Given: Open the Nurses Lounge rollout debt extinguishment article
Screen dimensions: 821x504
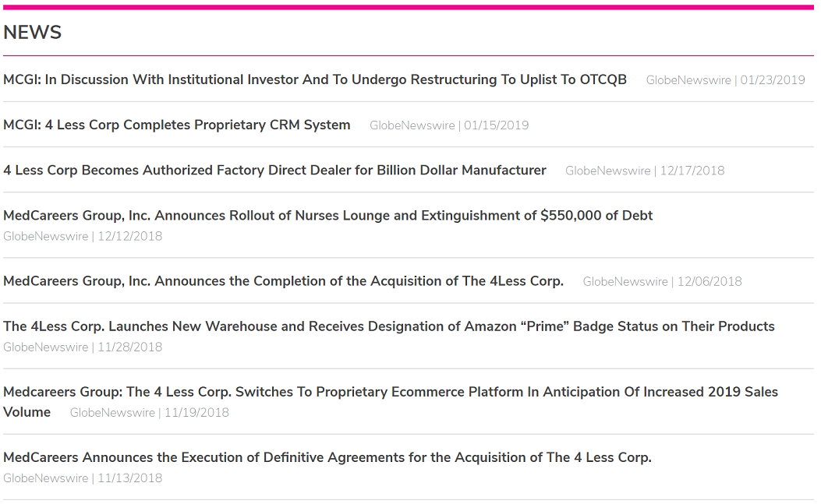Looking at the screenshot, I should [x=327, y=216].
